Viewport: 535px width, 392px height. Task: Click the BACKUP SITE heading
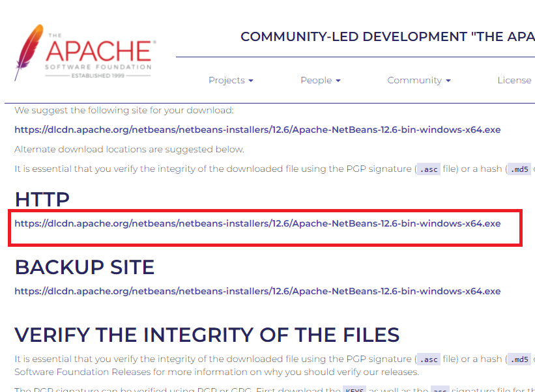coord(85,267)
